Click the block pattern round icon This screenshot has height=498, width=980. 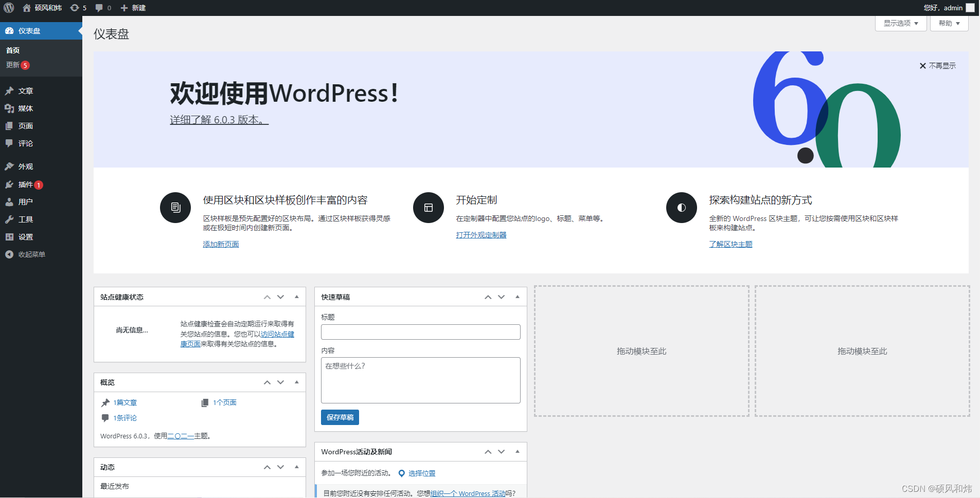(x=175, y=208)
